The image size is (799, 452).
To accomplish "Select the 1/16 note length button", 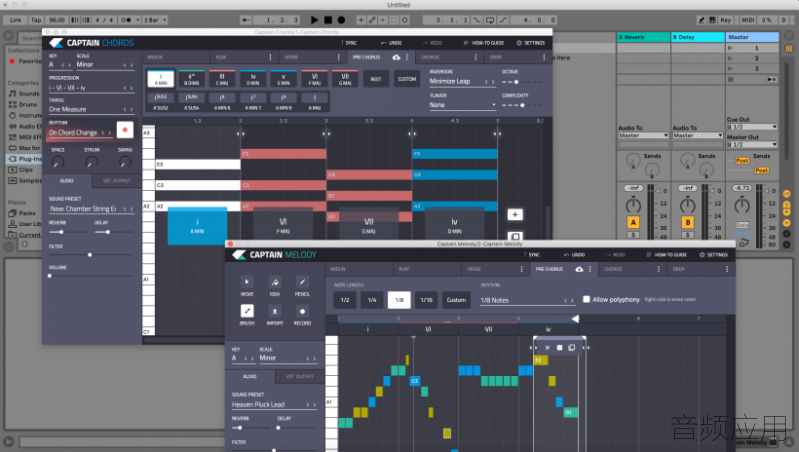I will click(427, 300).
